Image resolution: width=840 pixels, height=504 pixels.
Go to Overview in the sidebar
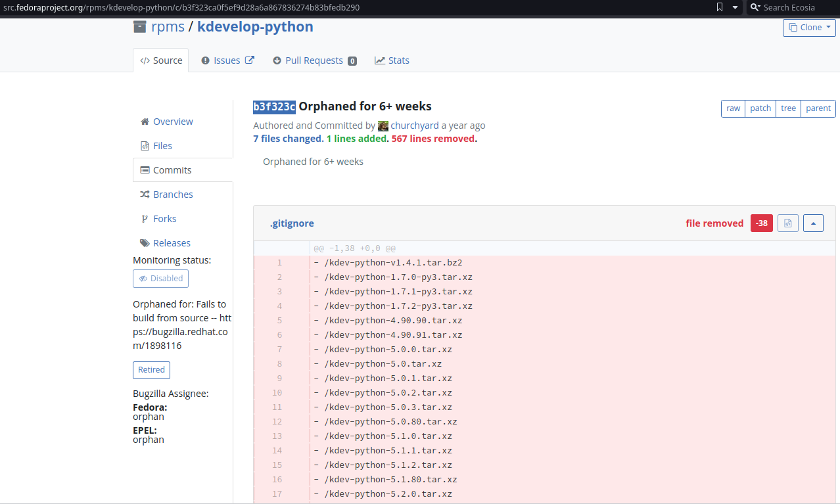pos(173,122)
